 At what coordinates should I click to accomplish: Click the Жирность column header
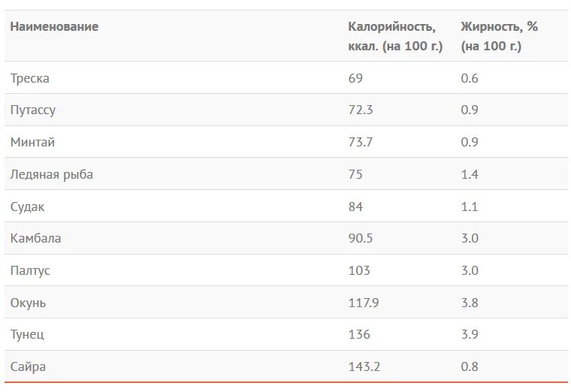coord(500,36)
